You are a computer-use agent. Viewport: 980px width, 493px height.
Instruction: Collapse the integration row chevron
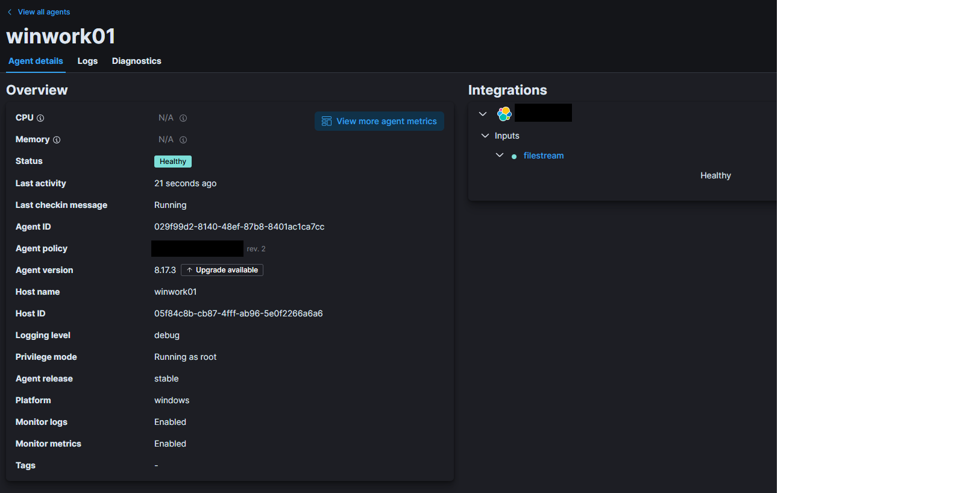point(483,113)
